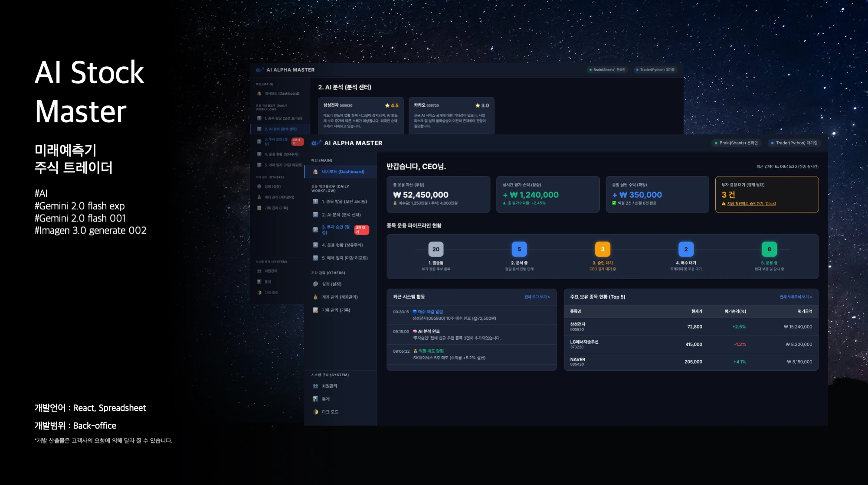Toggle 다크 모드 (dark mode) in sidebar
The width and height of the screenshot is (868, 485).
[x=325, y=412]
